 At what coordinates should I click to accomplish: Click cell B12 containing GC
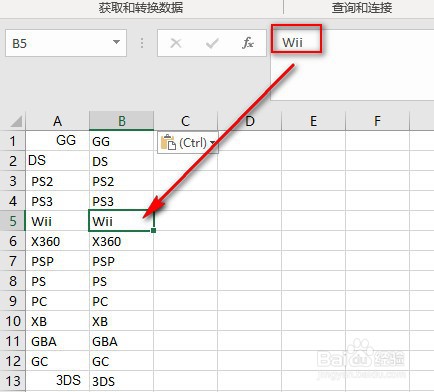click(122, 361)
